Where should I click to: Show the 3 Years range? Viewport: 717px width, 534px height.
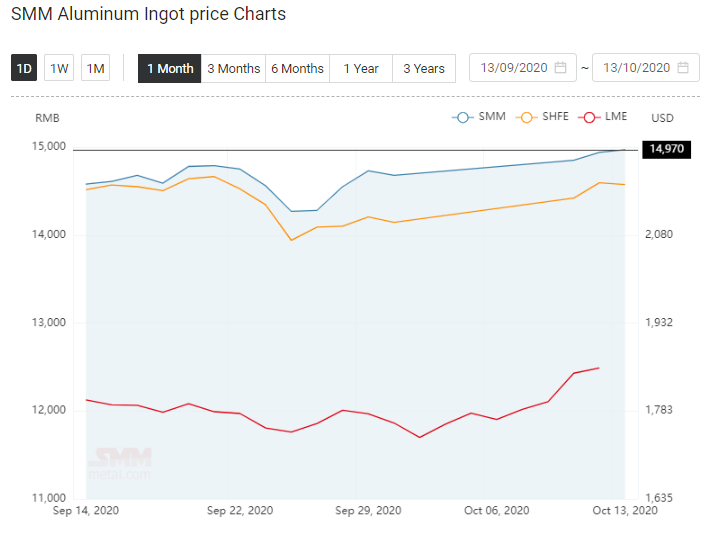coord(424,69)
